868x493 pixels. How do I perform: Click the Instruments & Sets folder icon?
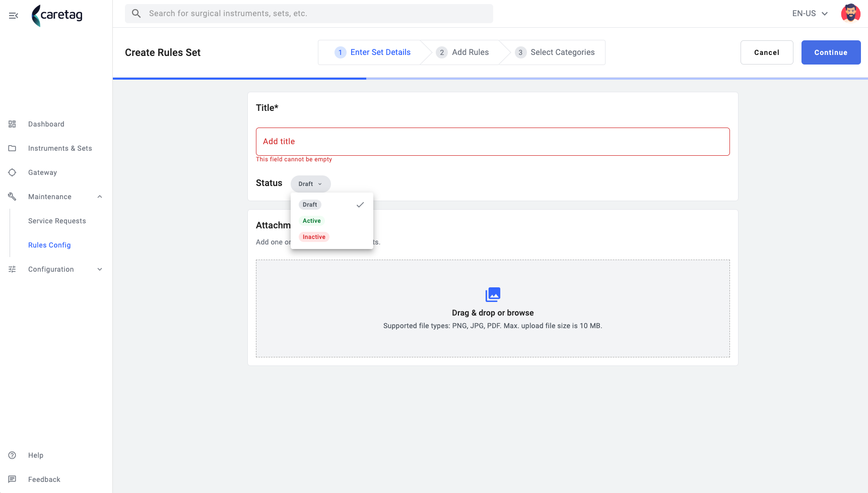coord(12,148)
